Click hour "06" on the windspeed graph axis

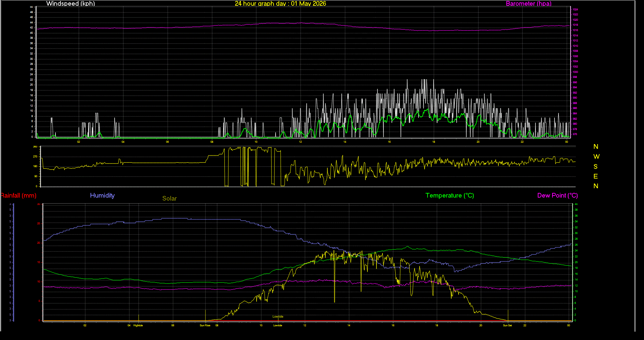pos(167,142)
